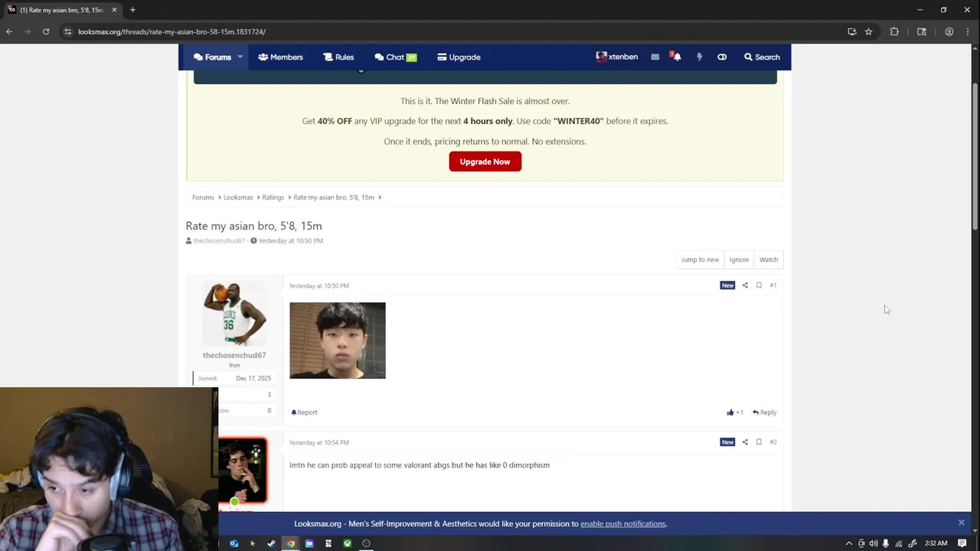Dismiss the push notification bar
This screenshot has height=551, width=980.
pos(961,523)
